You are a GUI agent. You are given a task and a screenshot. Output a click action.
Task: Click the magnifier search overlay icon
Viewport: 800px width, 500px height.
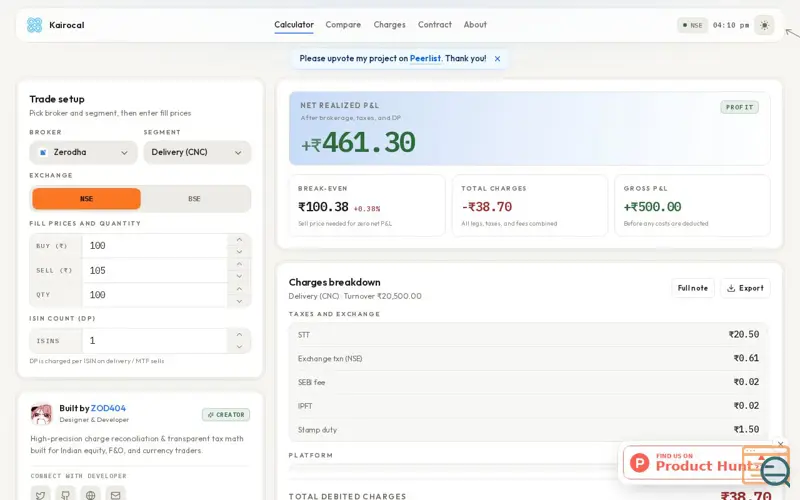click(x=774, y=471)
